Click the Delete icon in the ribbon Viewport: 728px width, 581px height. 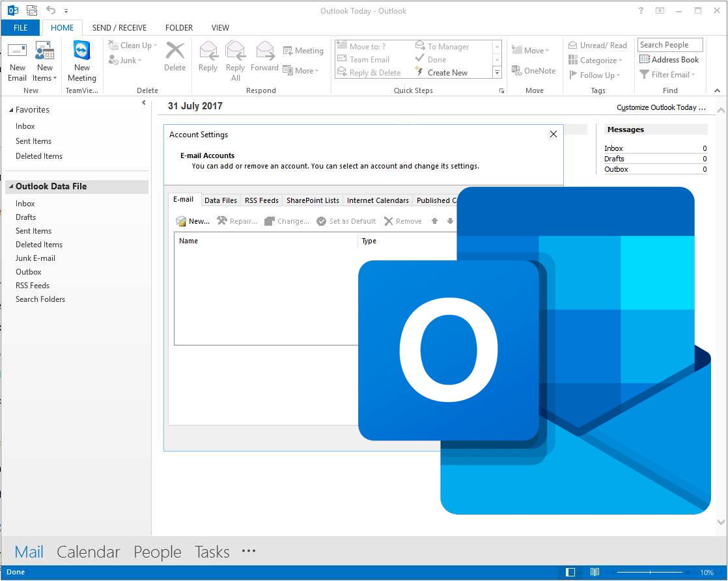tap(175, 59)
